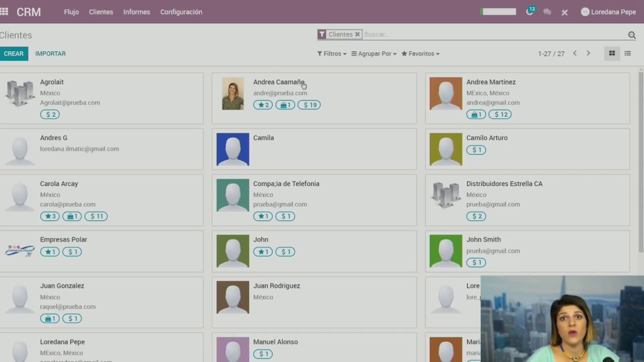Click the CREAR button
This screenshot has height=362, width=644.
(x=14, y=54)
